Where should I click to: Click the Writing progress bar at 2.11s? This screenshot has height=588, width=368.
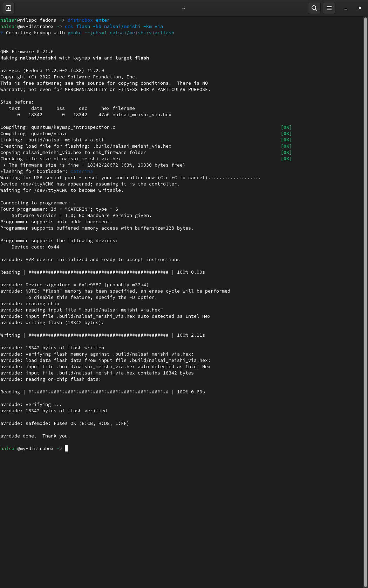(98, 335)
